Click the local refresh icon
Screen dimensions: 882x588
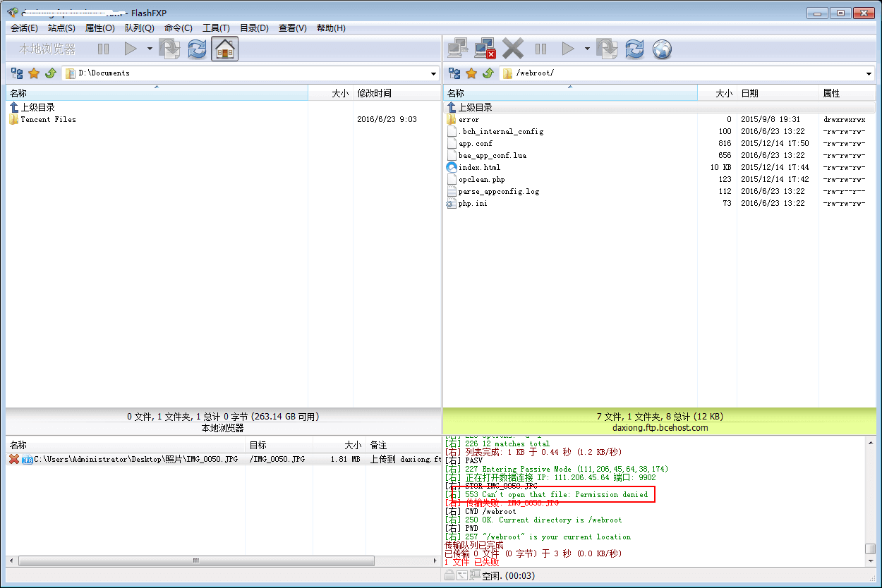(196, 48)
